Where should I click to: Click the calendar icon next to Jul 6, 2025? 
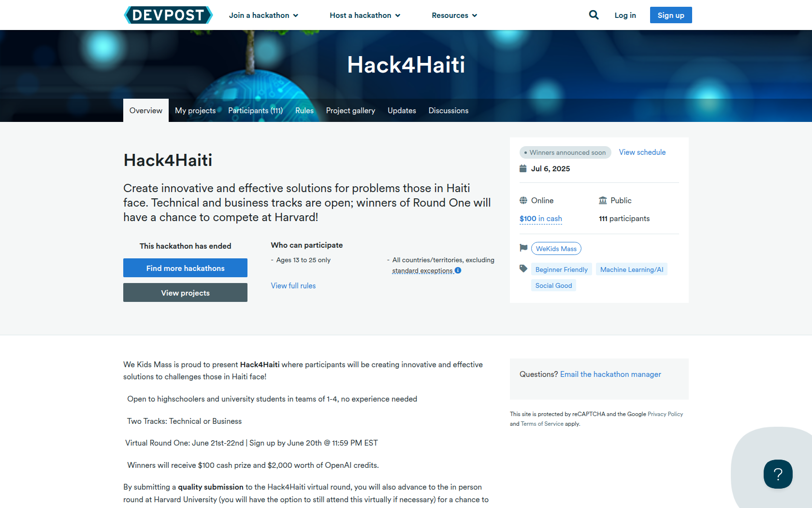523,168
